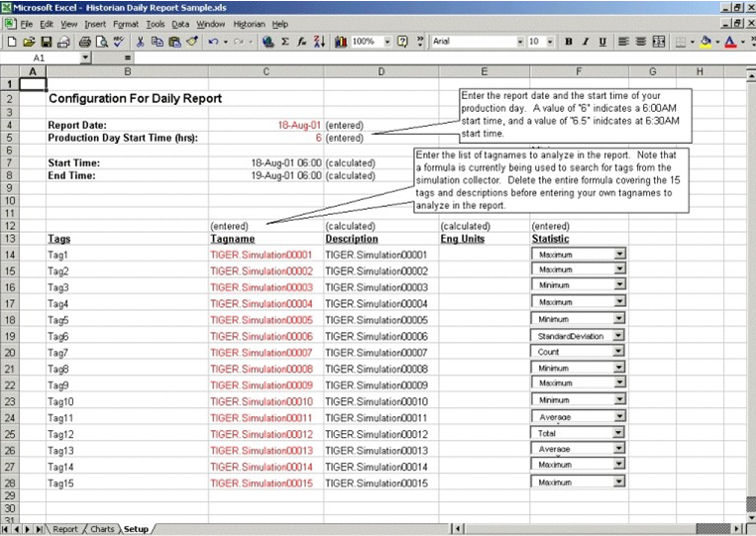Toggle Underline formatting
Screen dimensions: 756x536
602,42
